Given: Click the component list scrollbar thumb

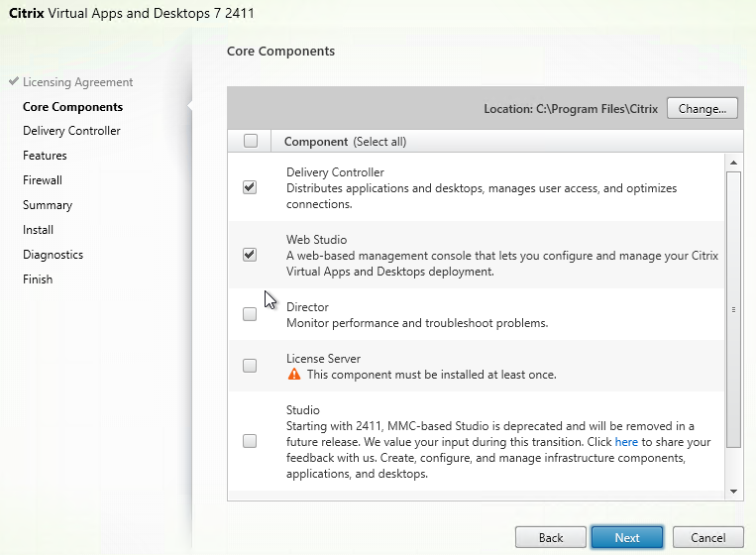Looking at the screenshot, I should point(734,309).
